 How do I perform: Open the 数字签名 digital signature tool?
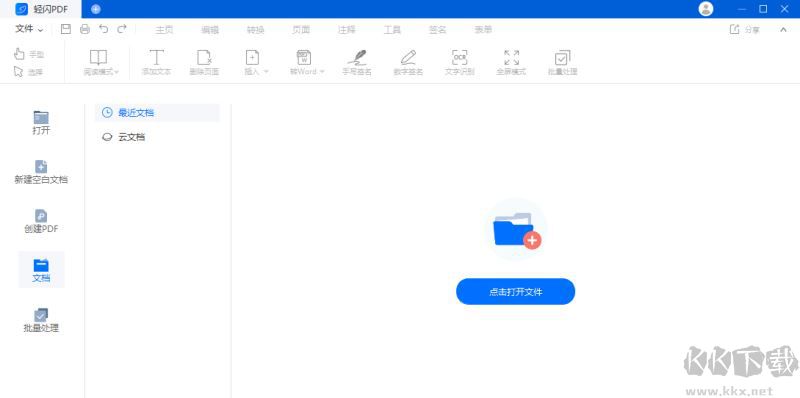point(408,63)
